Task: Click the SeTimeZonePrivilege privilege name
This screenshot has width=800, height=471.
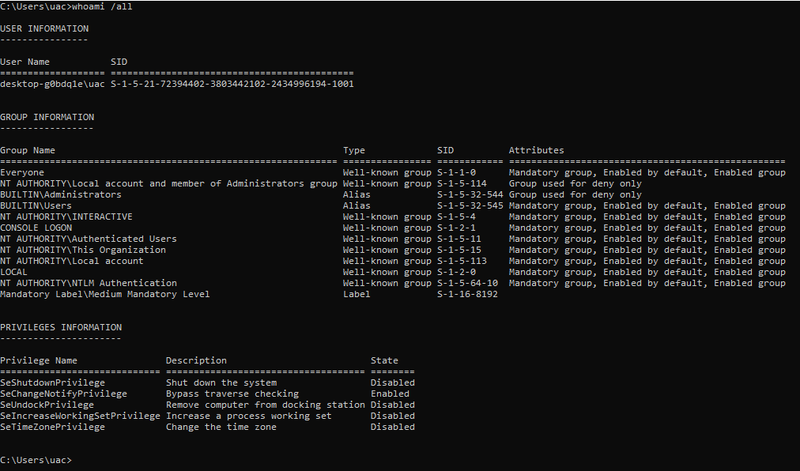Action: 52,427
